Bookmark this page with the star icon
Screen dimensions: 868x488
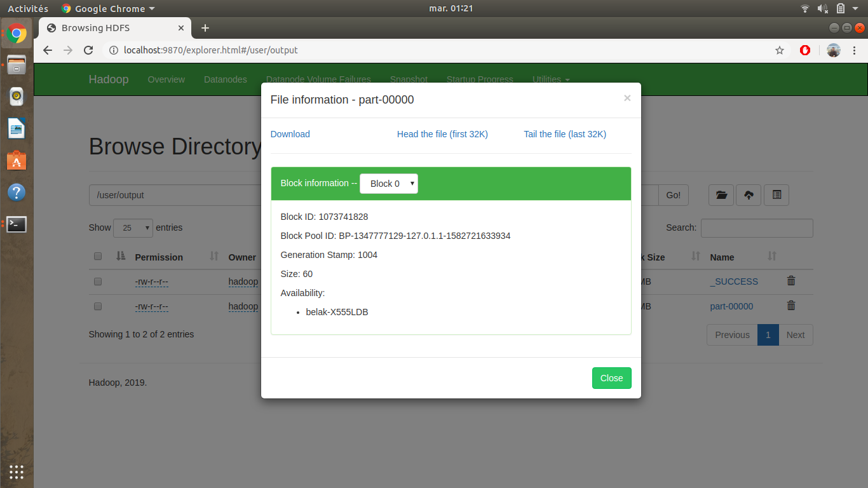(780, 50)
